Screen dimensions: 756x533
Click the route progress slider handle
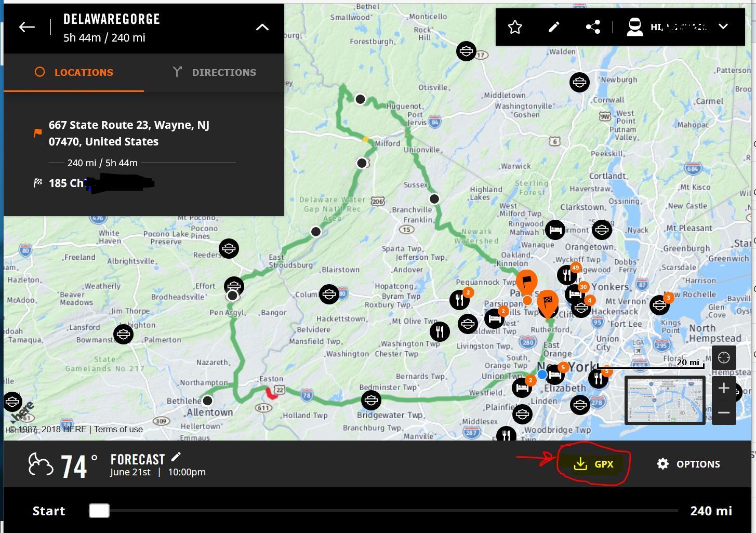[99, 511]
